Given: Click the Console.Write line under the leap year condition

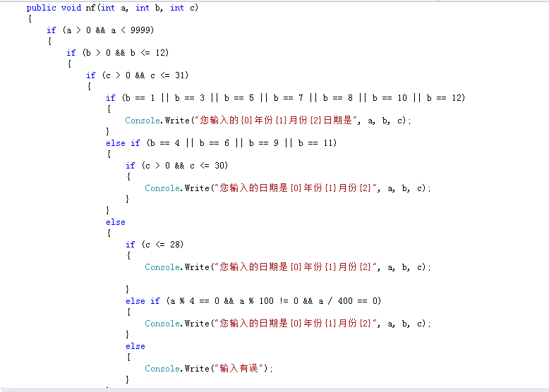Looking at the screenshot, I should point(288,324).
